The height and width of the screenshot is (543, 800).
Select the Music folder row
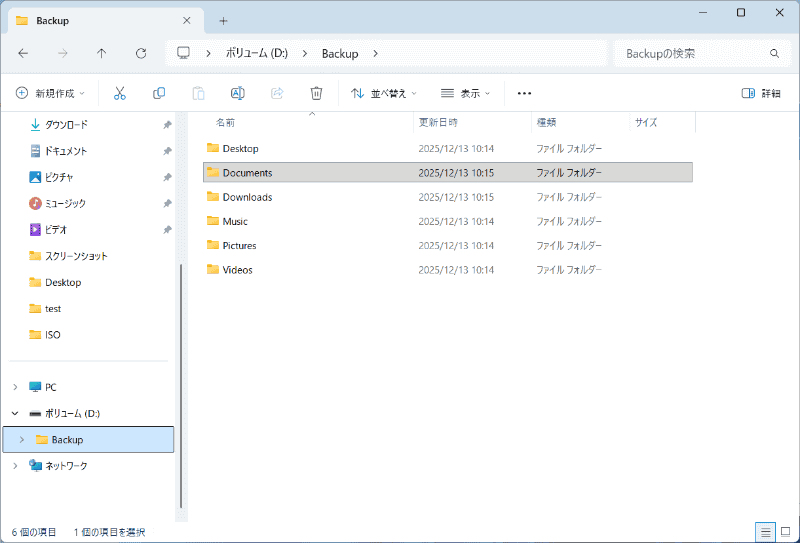tap(447, 221)
